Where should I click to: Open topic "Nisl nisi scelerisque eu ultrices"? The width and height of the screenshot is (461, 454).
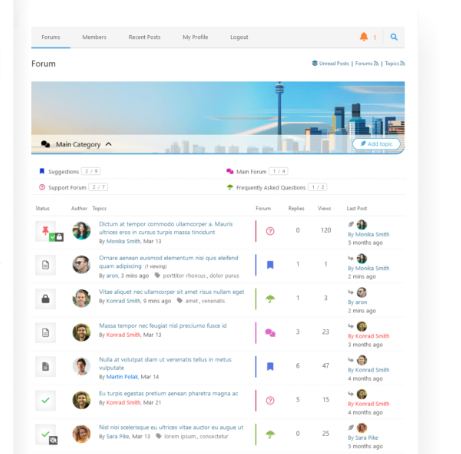[x=171, y=427]
